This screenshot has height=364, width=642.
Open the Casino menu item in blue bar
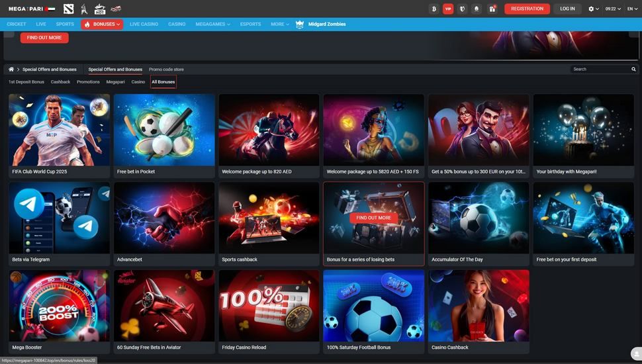[x=177, y=24]
